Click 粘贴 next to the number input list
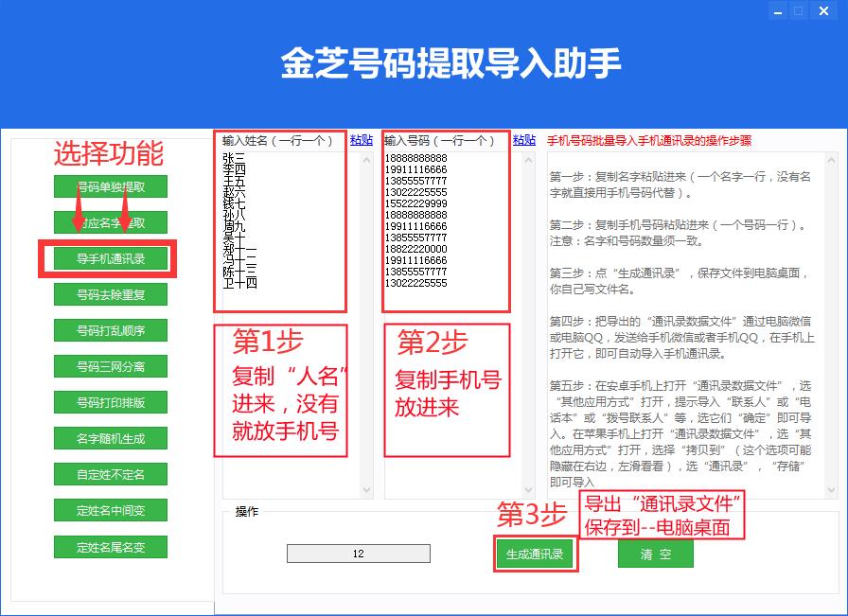The width and height of the screenshot is (848, 616). 522,140
